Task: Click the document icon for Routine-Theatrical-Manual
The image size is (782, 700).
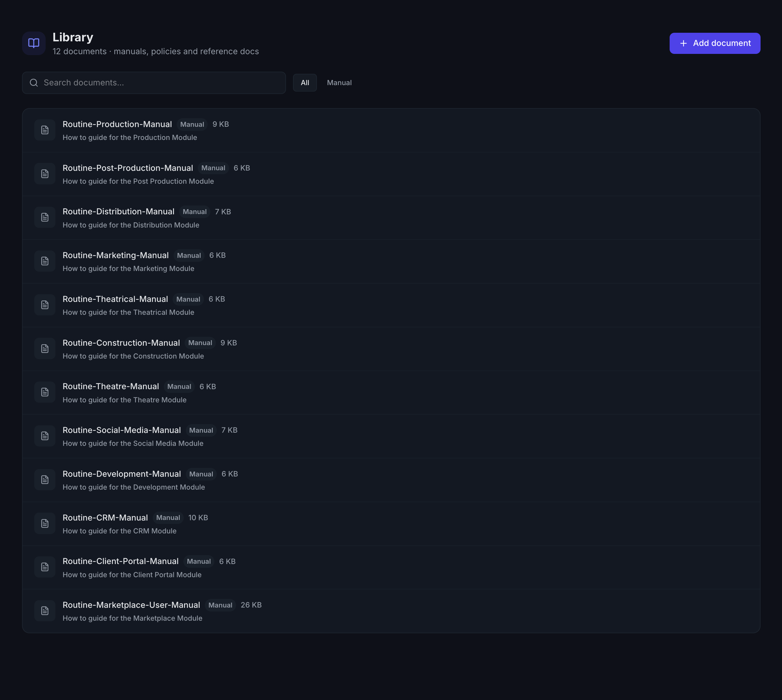Action: pyautogui.click(x=45, y=305)
